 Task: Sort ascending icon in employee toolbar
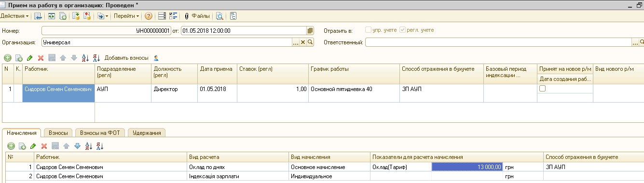[85, 58]
